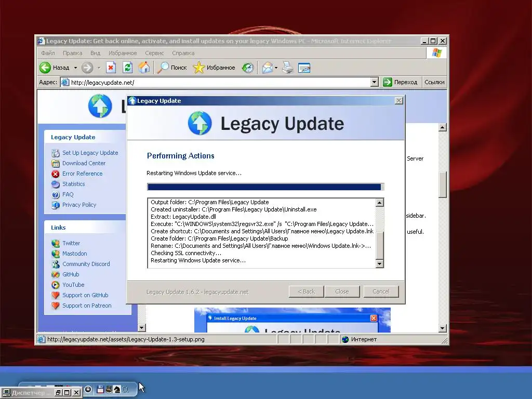
Task: Click the log box scroll down arrow
Action: tap(380, 263)
